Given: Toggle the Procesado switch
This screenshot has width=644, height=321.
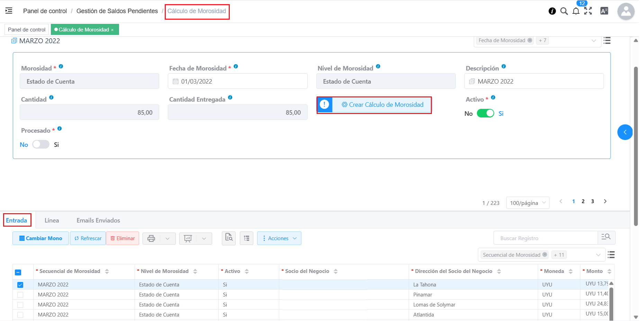Looking at the screenshot, I should (41, 144).
